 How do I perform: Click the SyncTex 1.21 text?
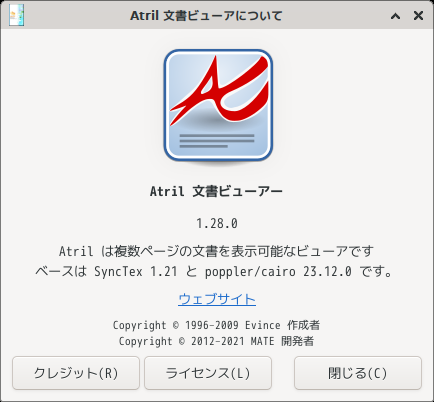click(136, 271)
